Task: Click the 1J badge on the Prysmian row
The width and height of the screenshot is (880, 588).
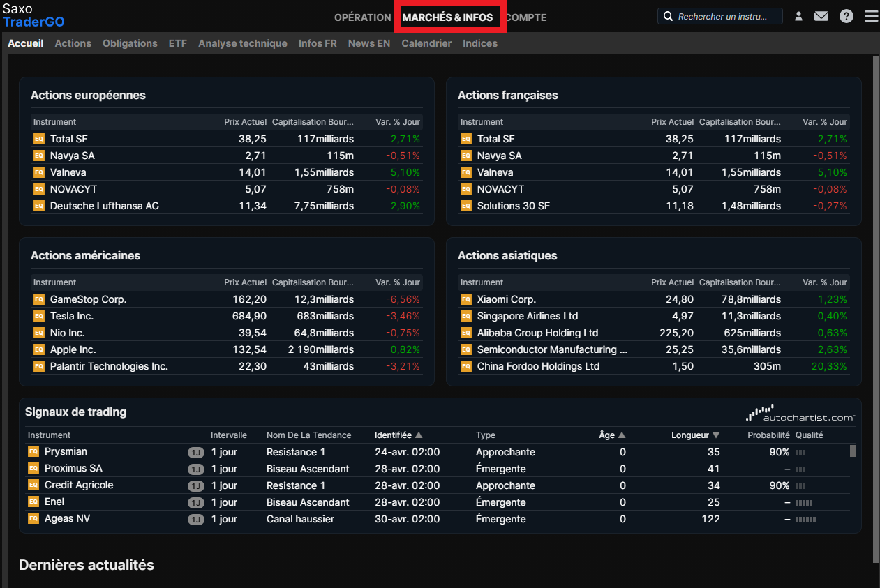Action: click(x=196, y=452)
